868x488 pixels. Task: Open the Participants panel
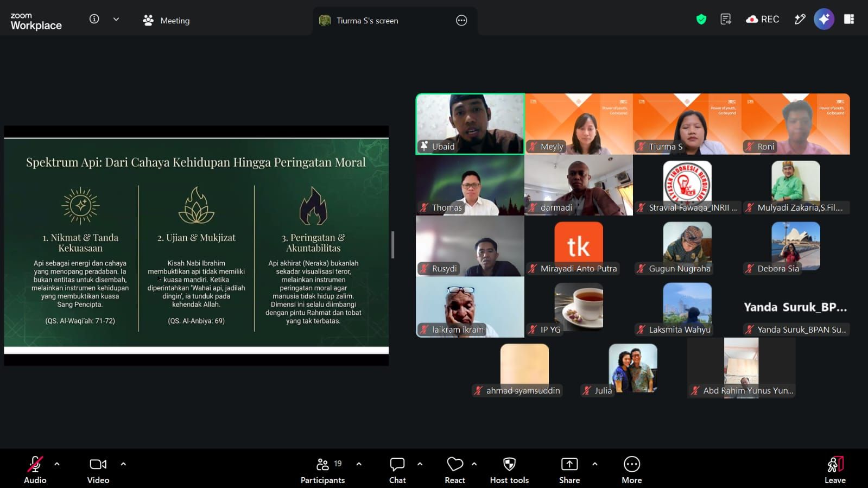coord(323,470)
